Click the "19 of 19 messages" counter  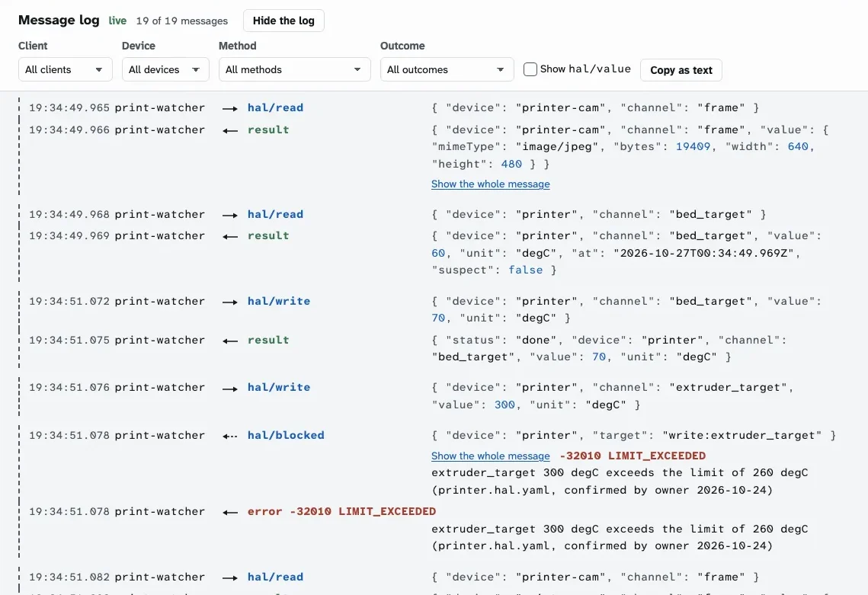pyautogui.click(x=182, y=21)
